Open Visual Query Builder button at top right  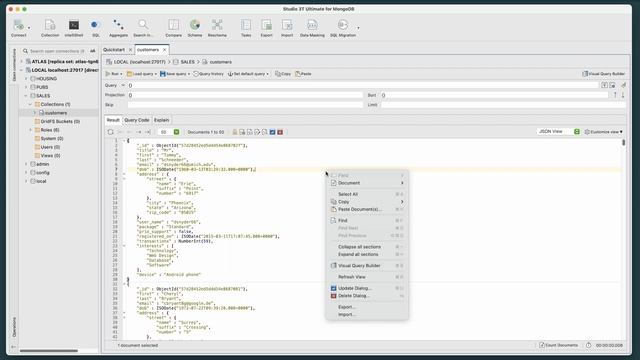pyautogui.click(x=603, y=74)
